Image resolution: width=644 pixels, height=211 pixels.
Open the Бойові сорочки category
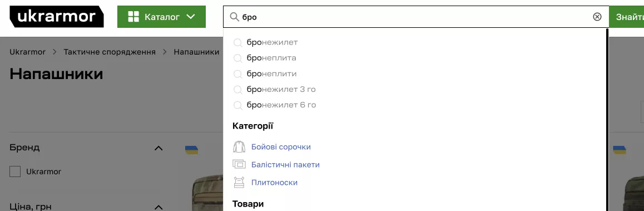click(x=281, y=147)
